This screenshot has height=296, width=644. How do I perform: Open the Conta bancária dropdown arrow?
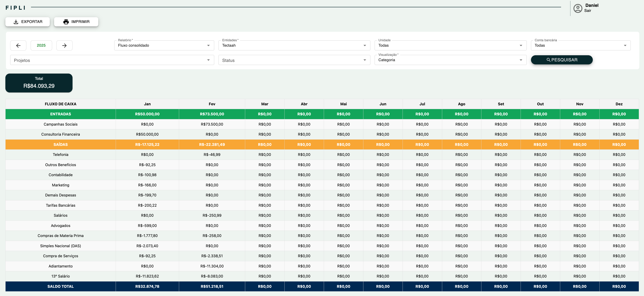625,45
